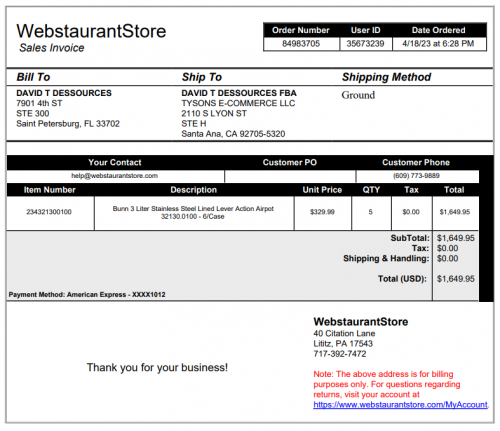This screenshot has width=500, height=431.
Task: Click the User ID value 35673239
Action: pyautogui.click(x=365, y=44)
